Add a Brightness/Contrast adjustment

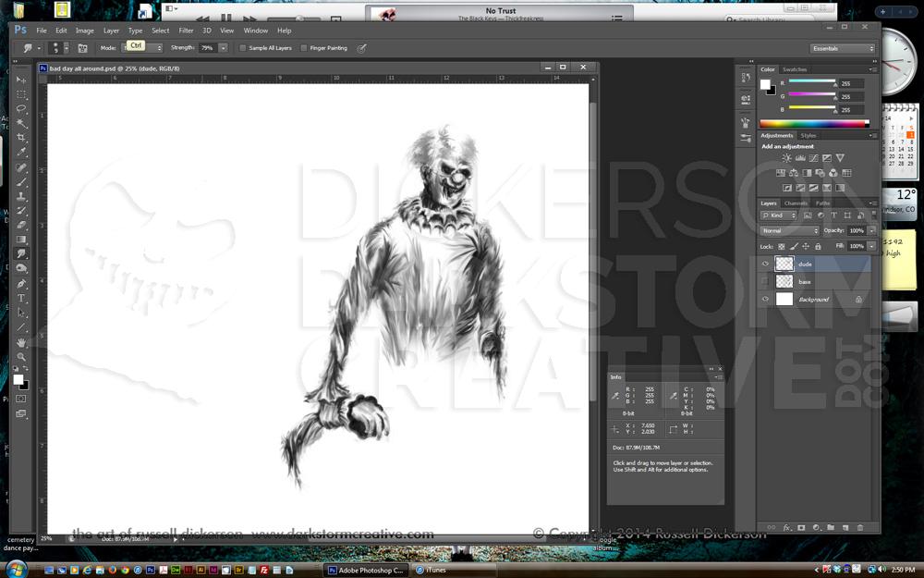click(x=786, y=158)
